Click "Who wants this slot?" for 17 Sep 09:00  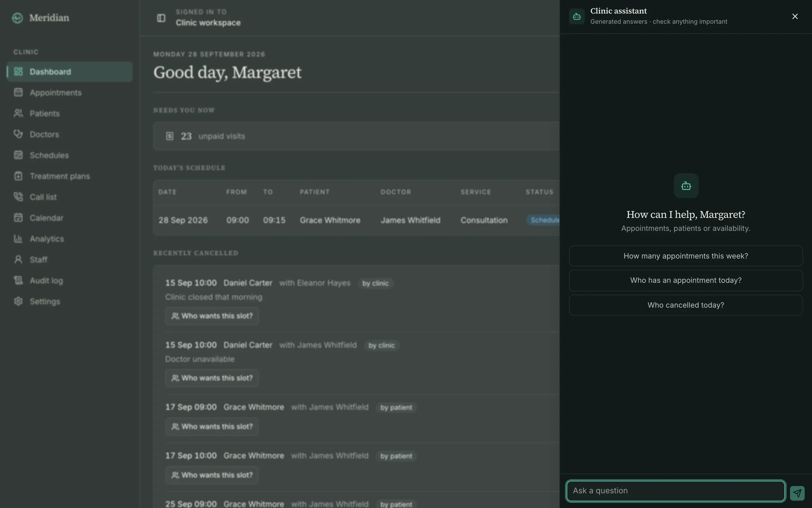[212, 427]
